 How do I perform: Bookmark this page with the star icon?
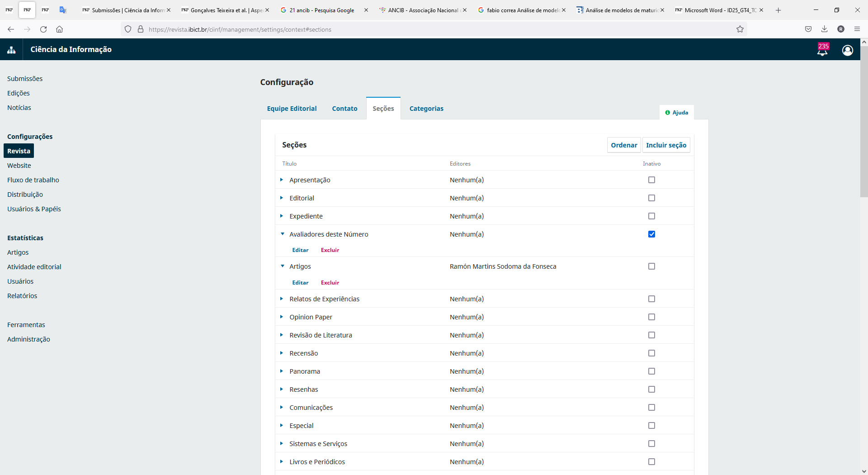coord(740,29)
